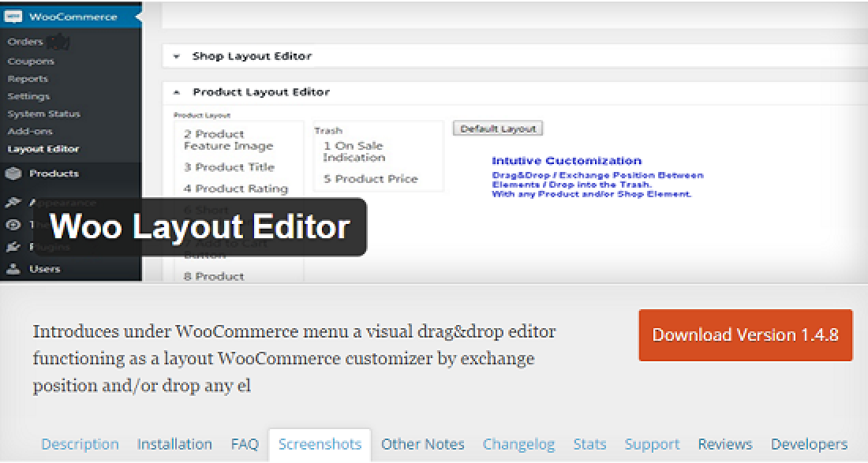Select the 2 Product Feature Image element
The image size is (868, 463).
click(x=229, y=140)
